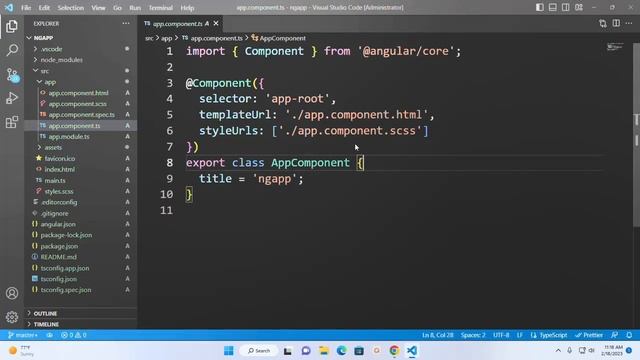Viewport: 640px width, 360px height.
Task: Expand the .vscode folder
Action: tap(80, 49)
